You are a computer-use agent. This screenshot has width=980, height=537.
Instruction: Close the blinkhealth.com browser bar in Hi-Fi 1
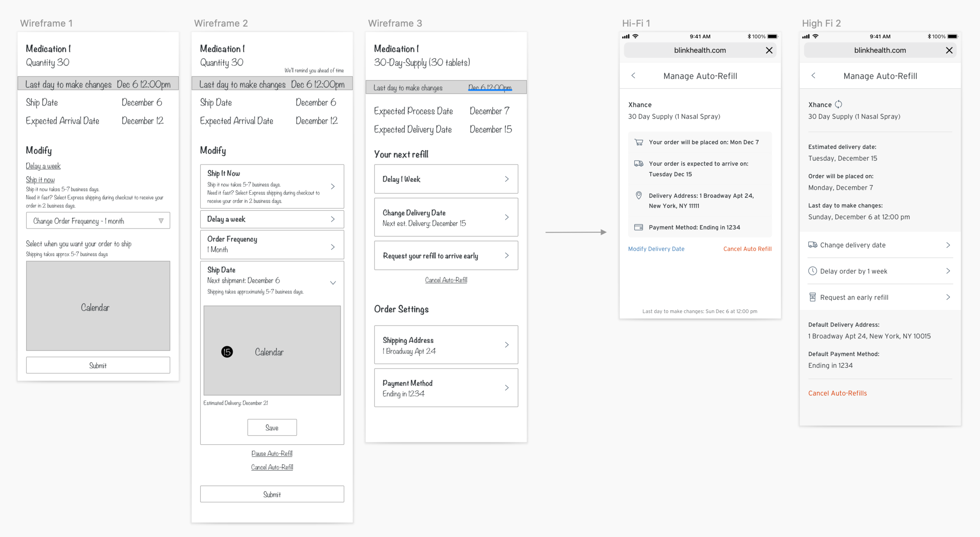coord(769,50)
